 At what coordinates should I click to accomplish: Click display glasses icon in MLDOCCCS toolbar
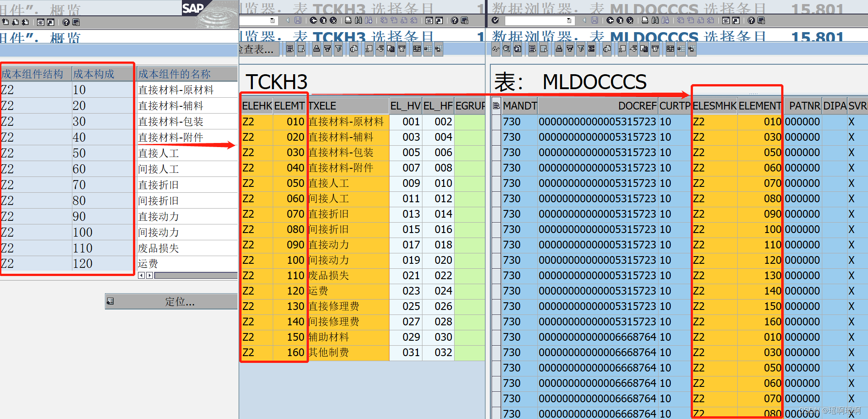click(x=496, y=49)
